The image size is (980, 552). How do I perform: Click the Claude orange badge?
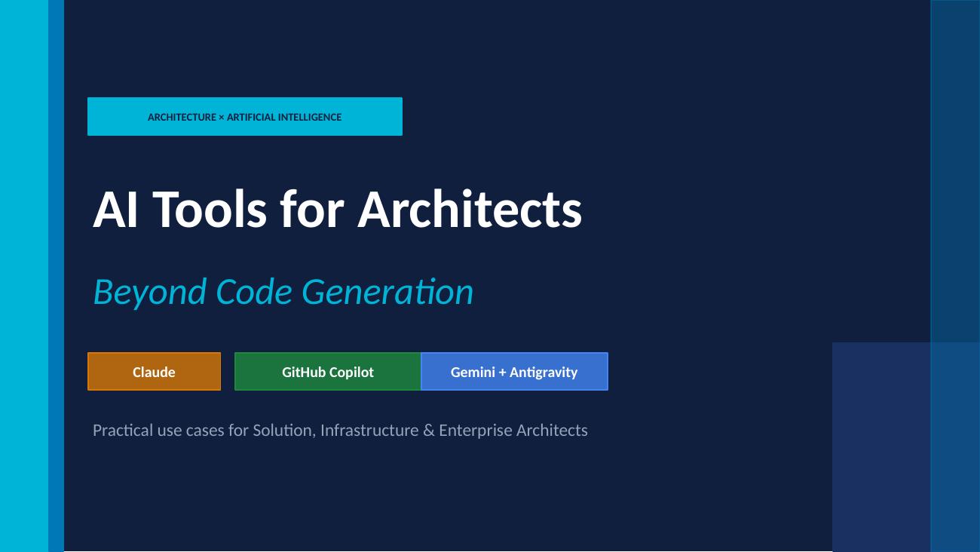pyautogui.click(x=154, y=372)
